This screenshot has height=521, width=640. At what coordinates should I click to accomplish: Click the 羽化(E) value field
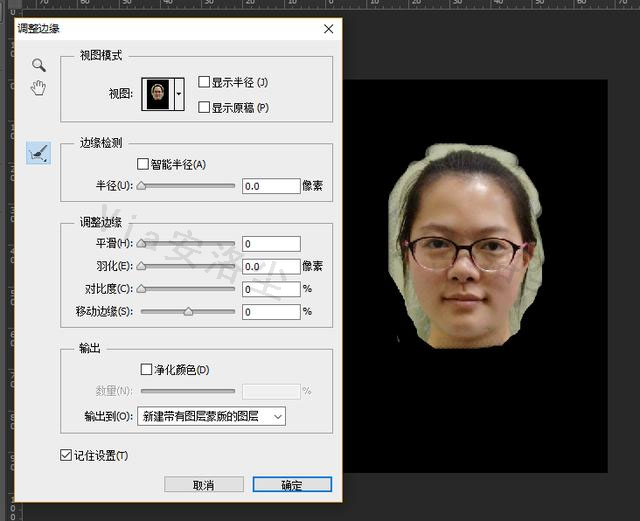271,267
